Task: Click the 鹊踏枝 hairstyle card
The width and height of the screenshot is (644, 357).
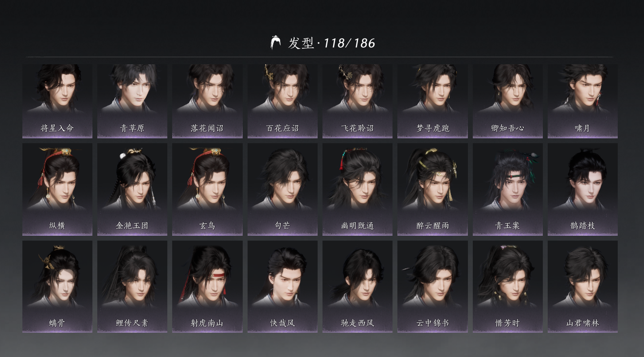Action: (x=583, y=189)
